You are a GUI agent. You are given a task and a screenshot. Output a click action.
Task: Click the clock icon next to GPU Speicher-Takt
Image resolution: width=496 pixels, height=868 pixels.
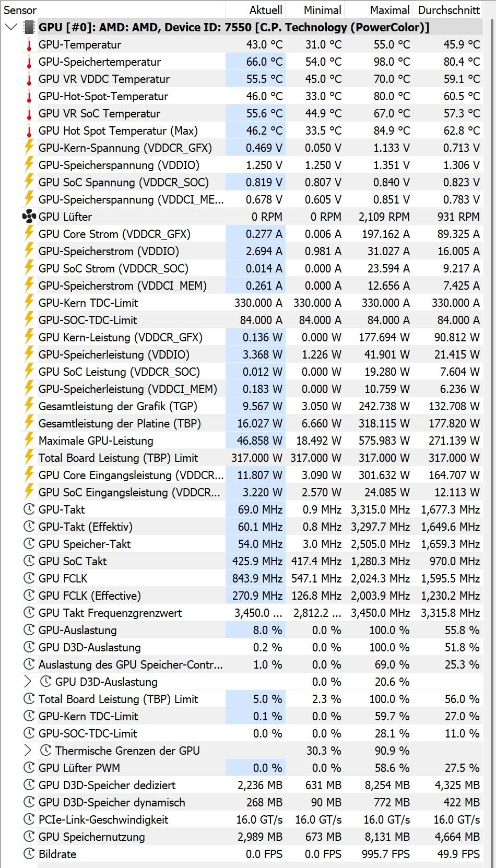click(29, 544)
